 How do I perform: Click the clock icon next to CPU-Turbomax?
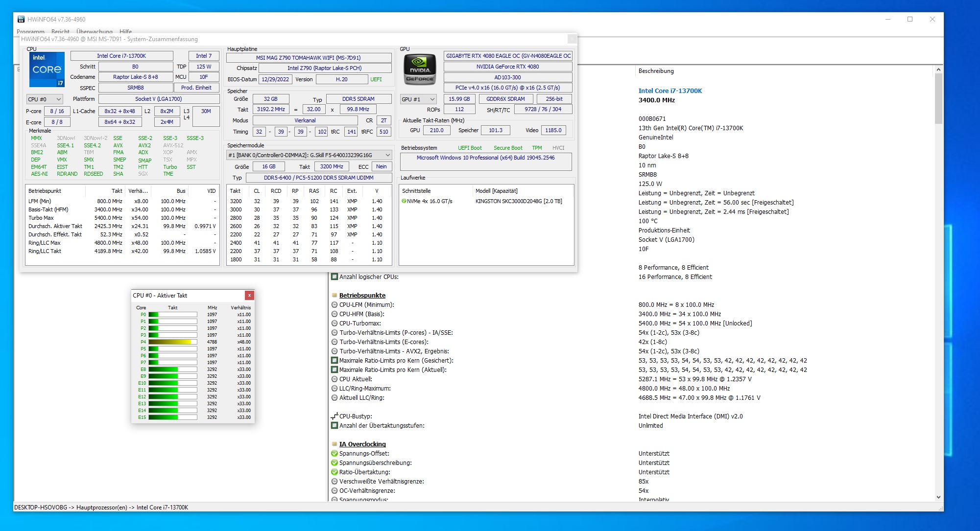335,323
